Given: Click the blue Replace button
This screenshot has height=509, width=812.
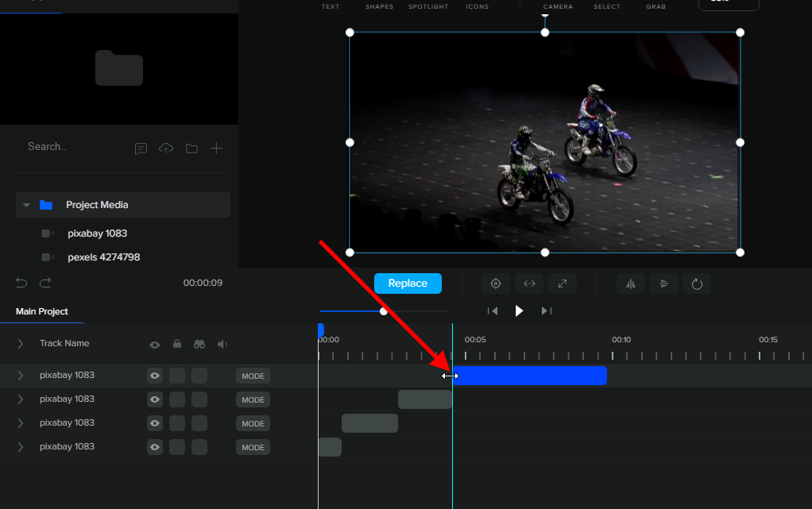Looking at the screenshot, I should click(408, 283).
